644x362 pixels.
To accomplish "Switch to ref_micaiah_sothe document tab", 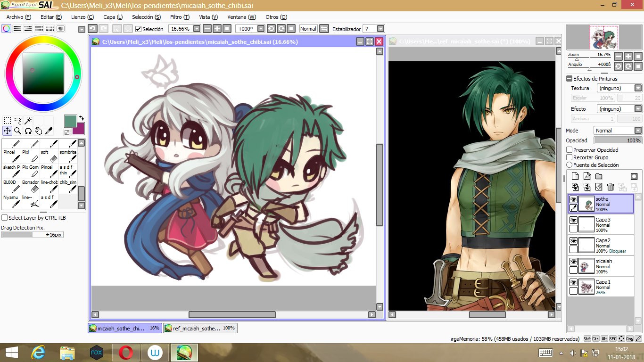I will (200, 328).
